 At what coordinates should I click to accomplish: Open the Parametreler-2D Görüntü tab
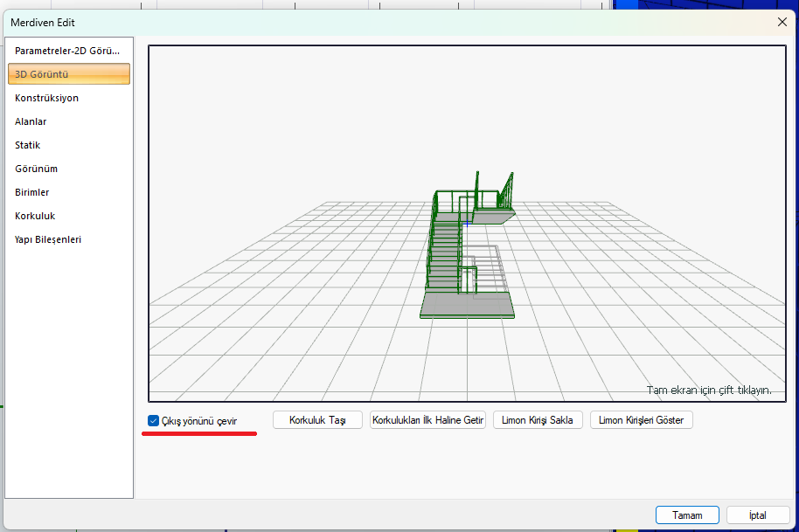point(69,51)
